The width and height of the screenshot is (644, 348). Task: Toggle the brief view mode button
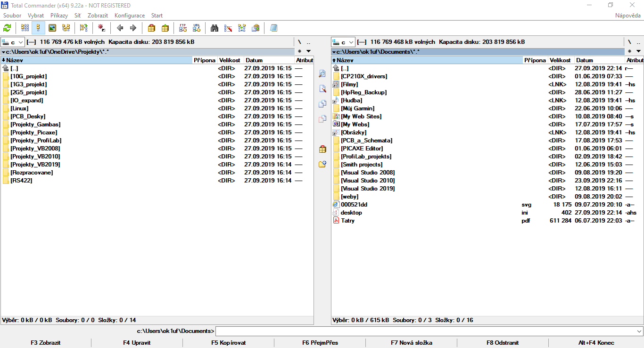coord(25,28)
